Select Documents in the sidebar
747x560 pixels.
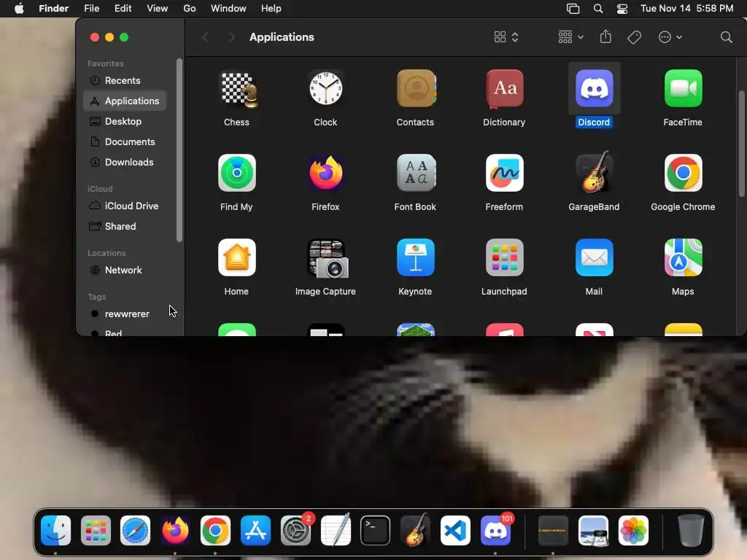click(x=125, y=142)
